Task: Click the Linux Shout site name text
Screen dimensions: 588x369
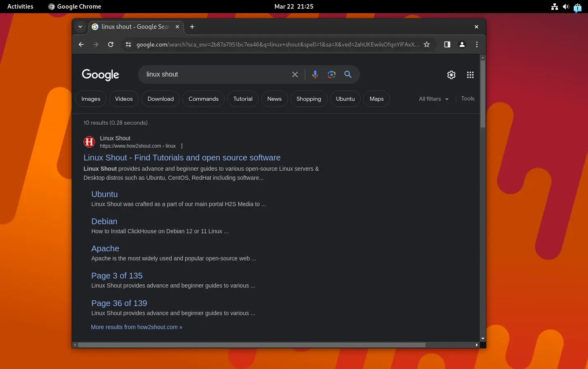Action: pos(115,138)
